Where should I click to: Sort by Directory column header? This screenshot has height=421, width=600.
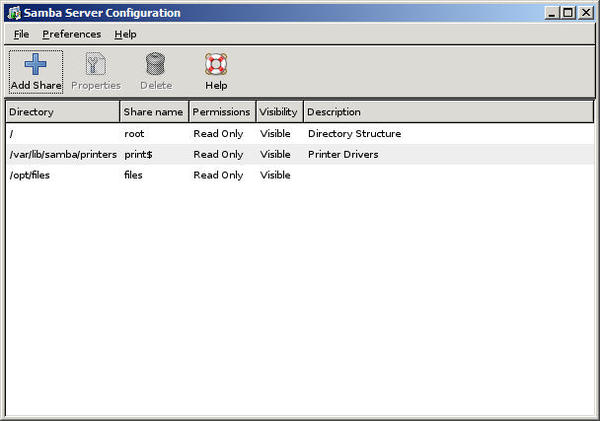(x=62, y=112)
